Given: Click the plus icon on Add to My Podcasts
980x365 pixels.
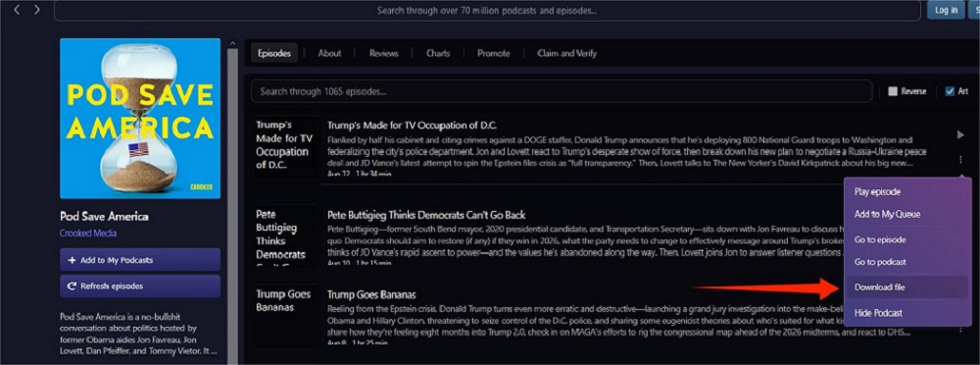Looking at the screenshot, I should click(72, 260).
